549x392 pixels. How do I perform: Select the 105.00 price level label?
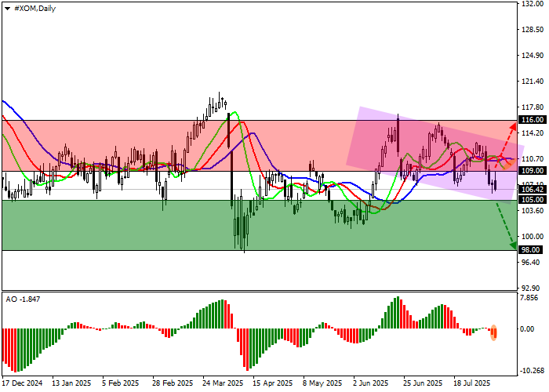(533, 199)
